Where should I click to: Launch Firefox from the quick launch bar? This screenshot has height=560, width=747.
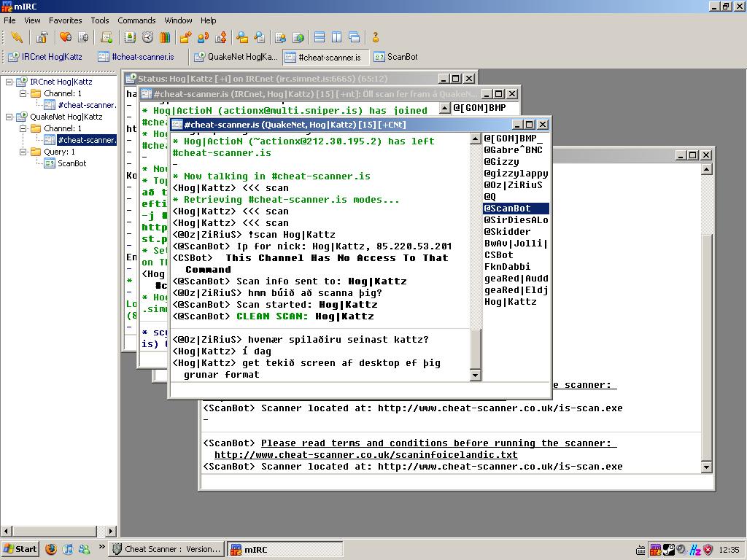51,549
